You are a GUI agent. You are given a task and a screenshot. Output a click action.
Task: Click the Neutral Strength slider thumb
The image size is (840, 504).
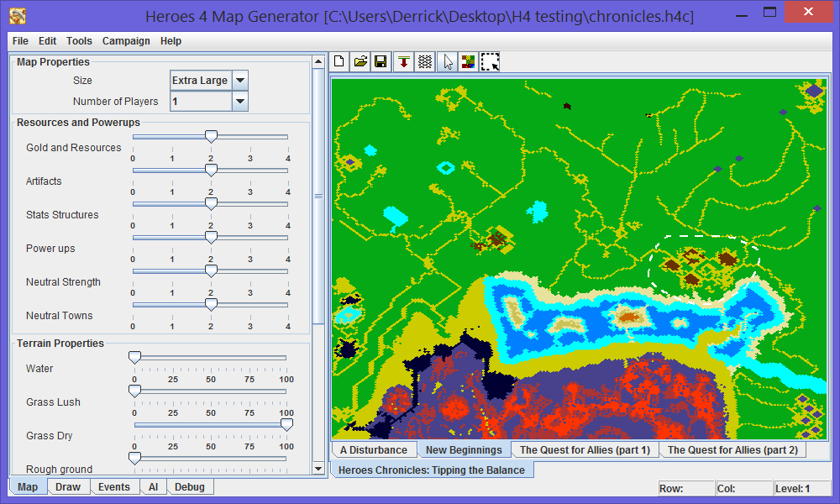(211, 271)
